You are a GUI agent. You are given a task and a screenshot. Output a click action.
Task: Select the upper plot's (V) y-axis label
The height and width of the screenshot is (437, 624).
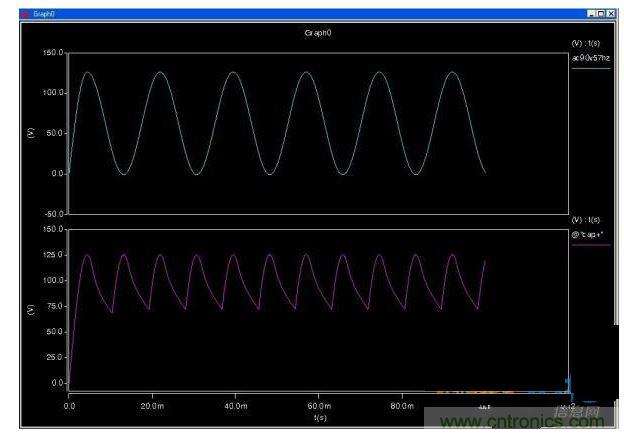pyautogui.click(x=31, y=132)
